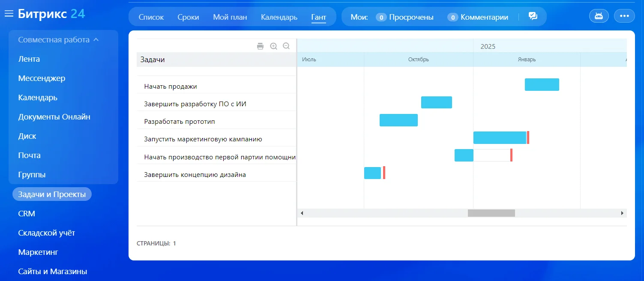Click the Gantt scrollbar left arrow
This screenshot has height=281, width=644.
pyautogui.click(x=302, y=213)
